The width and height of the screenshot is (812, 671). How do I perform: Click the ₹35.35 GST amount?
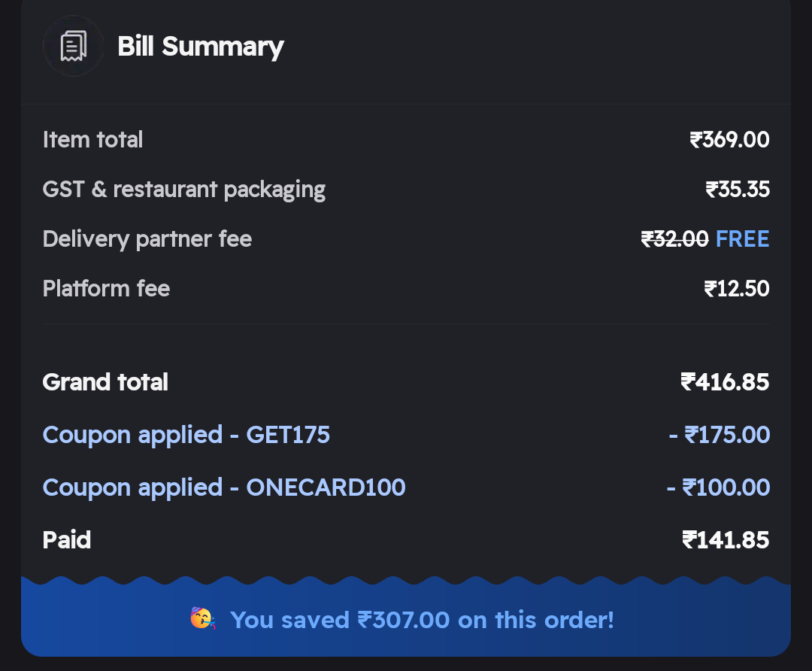[738, 190]
